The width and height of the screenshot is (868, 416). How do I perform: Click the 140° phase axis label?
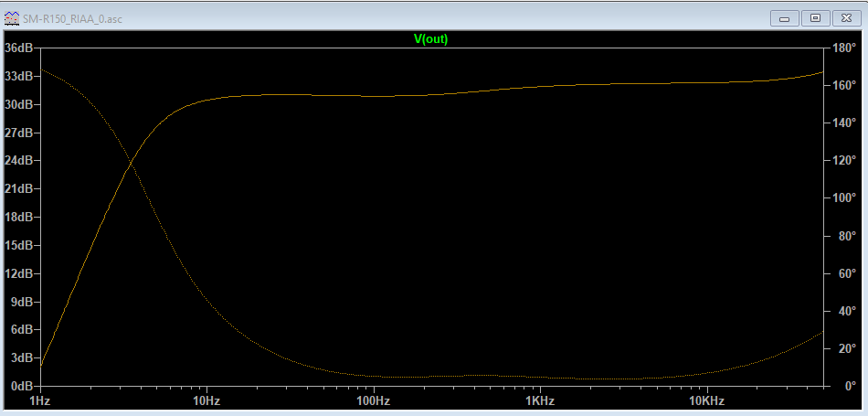tap(844, 123)
